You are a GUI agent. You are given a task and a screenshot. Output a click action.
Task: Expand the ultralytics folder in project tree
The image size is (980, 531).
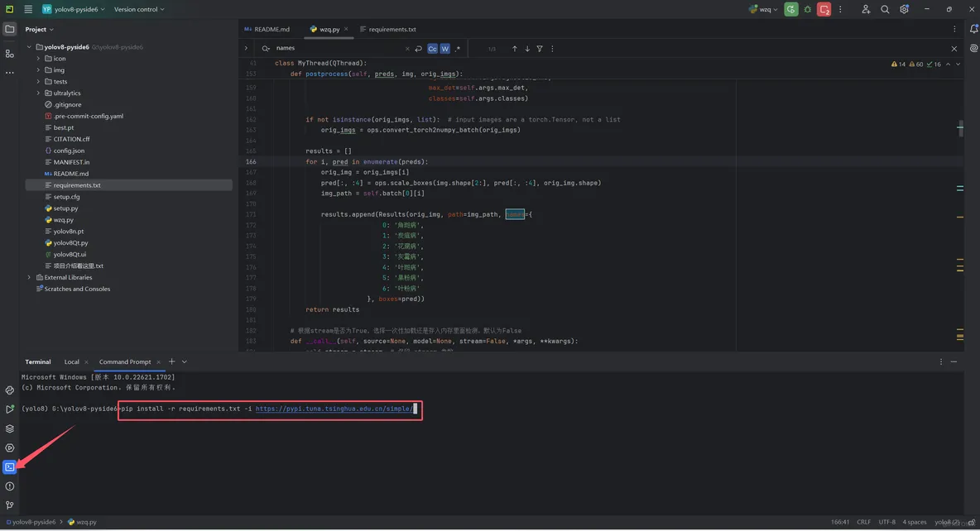(x=38, y=93)
